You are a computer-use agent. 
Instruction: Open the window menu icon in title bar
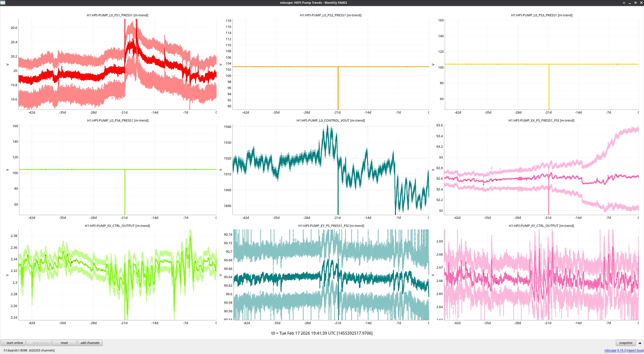click(3, 3)
